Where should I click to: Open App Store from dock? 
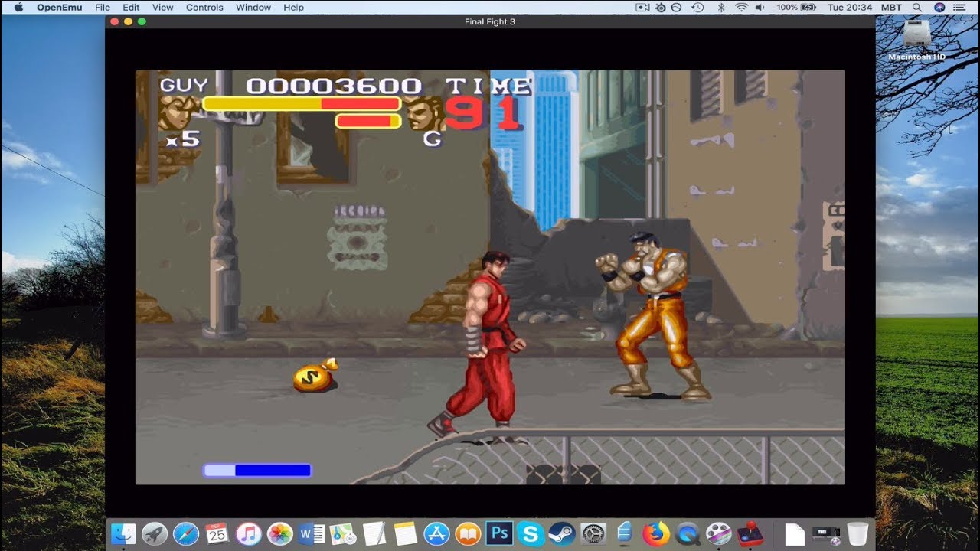click(x=436, y=533)
